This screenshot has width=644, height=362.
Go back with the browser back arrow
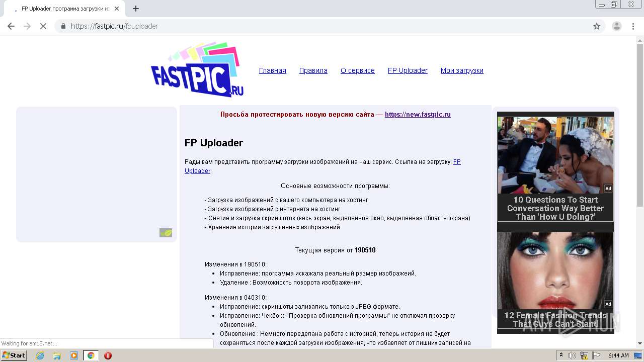(x=11, y=26)
